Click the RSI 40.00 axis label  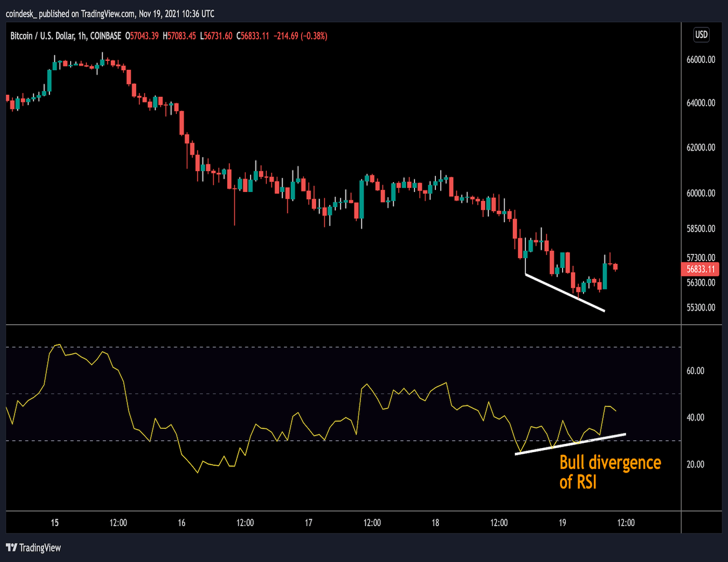[695, 417]
